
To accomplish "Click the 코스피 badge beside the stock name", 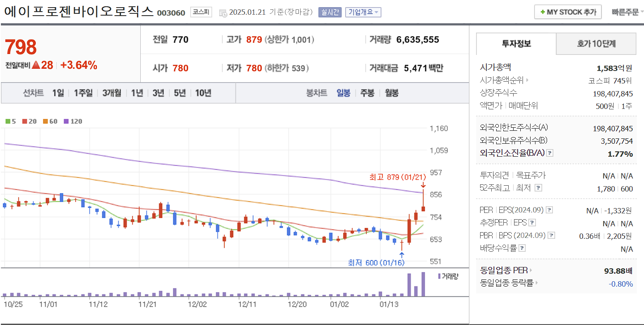I will coord(200,12).
